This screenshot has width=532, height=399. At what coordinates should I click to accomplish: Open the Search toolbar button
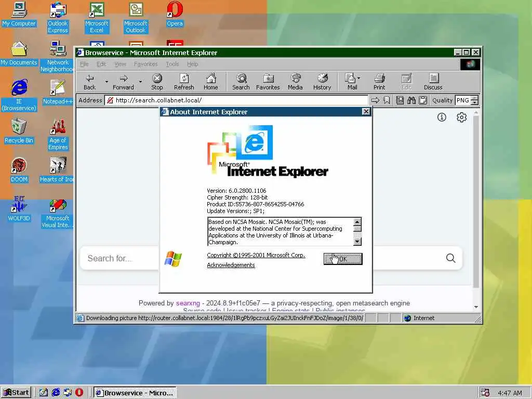[x=241, y=82]
